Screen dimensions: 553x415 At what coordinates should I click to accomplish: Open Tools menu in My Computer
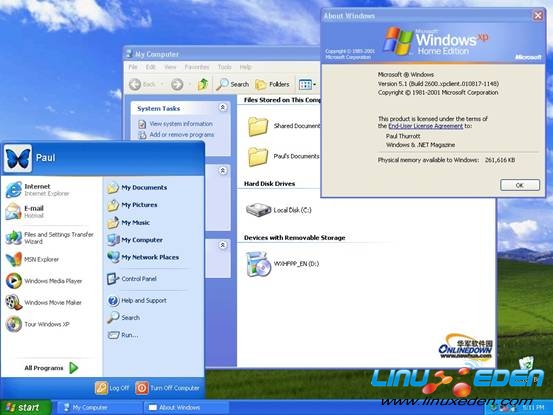click(224, 67)
